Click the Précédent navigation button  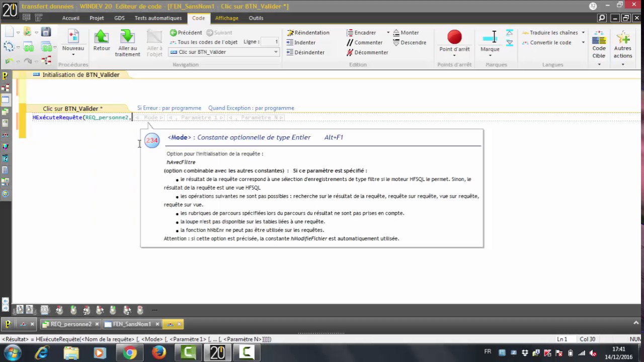pyautogui.click(x=186, y=33)
